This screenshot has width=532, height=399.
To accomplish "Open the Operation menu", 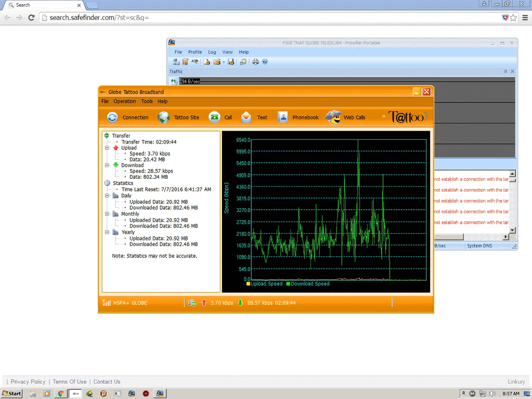I will coord(125,101).
